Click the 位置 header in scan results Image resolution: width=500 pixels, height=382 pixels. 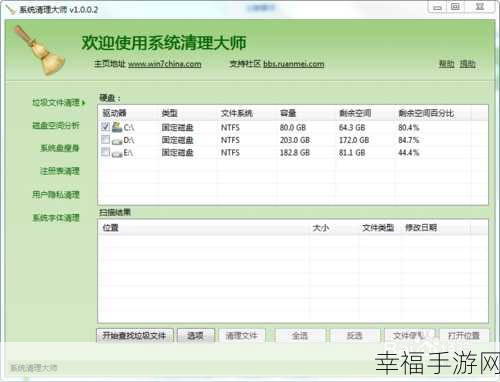tap(111, 228)
